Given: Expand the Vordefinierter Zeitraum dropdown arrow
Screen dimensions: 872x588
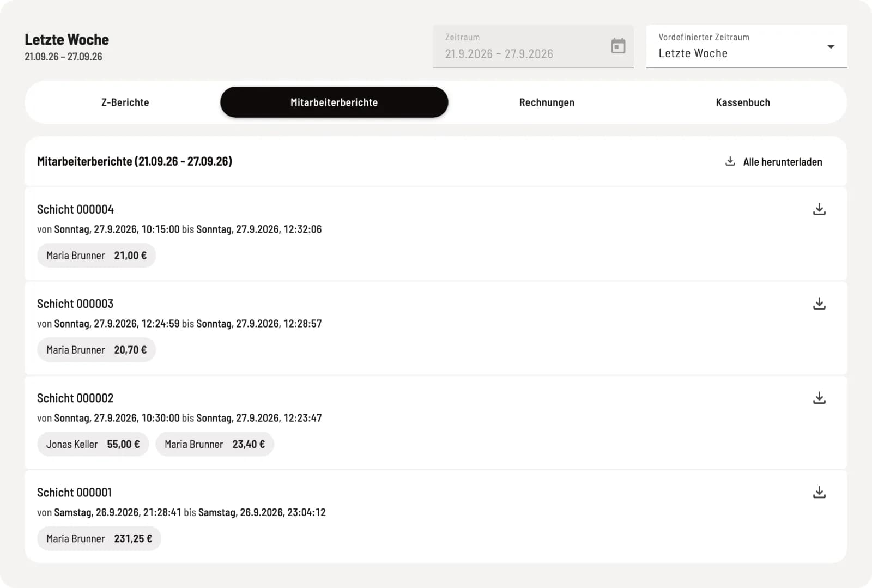Looking at the screenshot, I should click(x=831, y=46).
